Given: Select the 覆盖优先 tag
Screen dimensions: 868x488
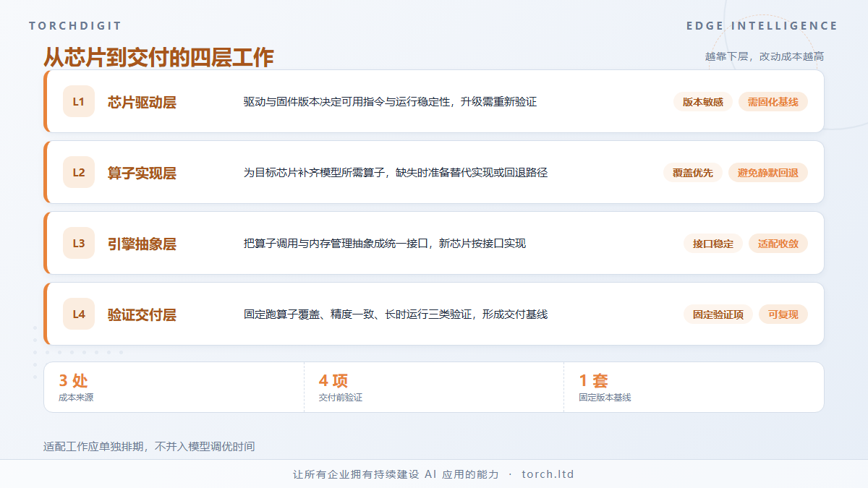Looking at the screenshot, I should [693, 173].
